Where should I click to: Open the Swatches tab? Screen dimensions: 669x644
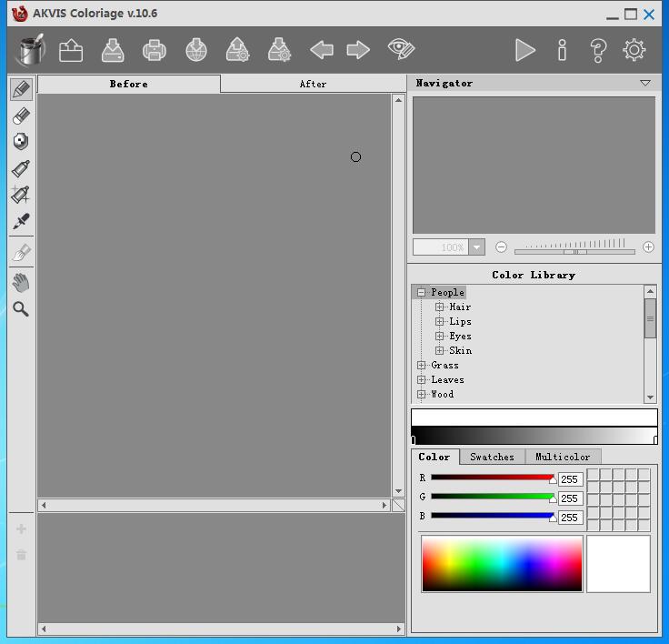(492, 457)
